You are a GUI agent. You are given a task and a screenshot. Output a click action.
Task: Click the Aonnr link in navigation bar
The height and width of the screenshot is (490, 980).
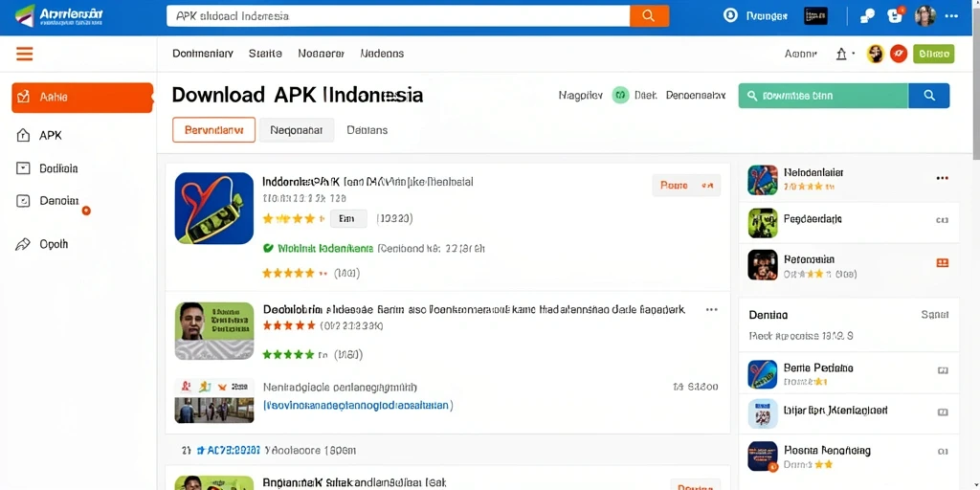801,55
